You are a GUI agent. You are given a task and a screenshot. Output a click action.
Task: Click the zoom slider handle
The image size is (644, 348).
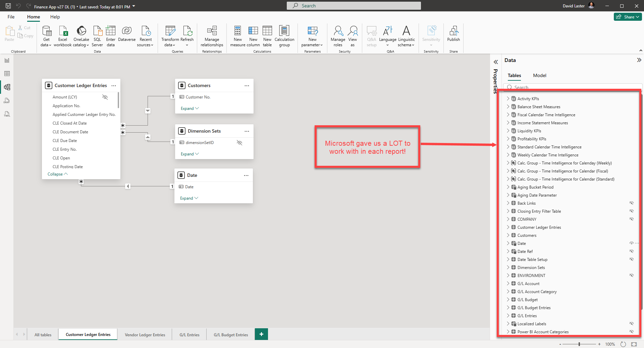[579, 344]
